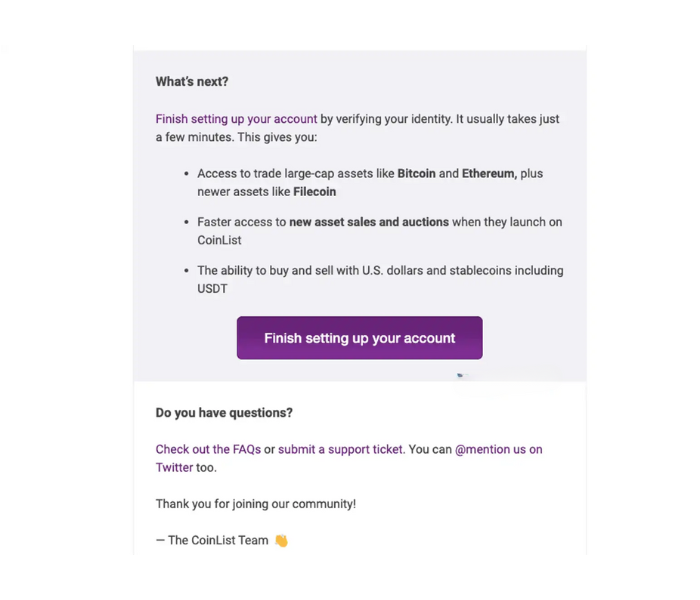Click the waving hand emoji after CoinList Team
This screenshot has width=700, height=600.
click(x=281, y=541)
